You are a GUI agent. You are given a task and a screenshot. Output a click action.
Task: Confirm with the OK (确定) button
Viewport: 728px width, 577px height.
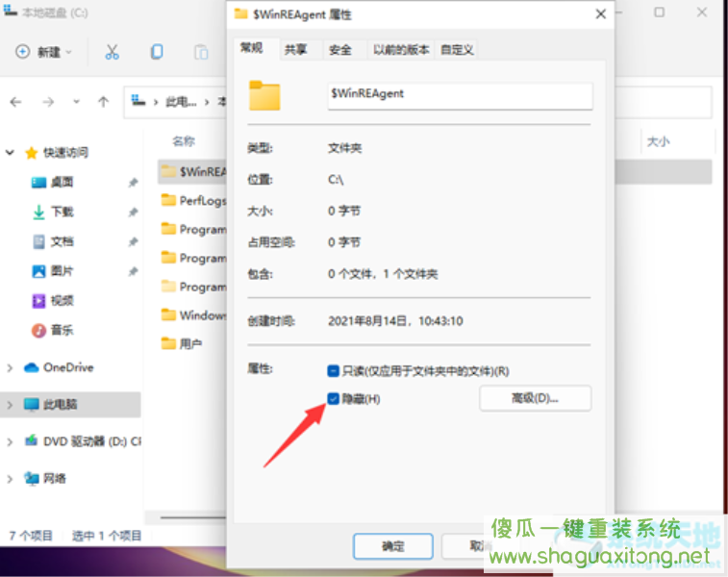coord(393,546)
